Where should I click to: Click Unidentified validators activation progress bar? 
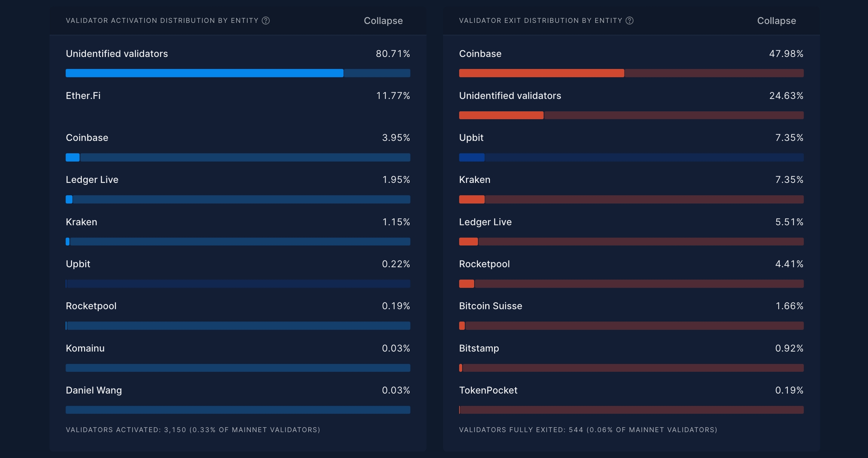coord(238,73)
